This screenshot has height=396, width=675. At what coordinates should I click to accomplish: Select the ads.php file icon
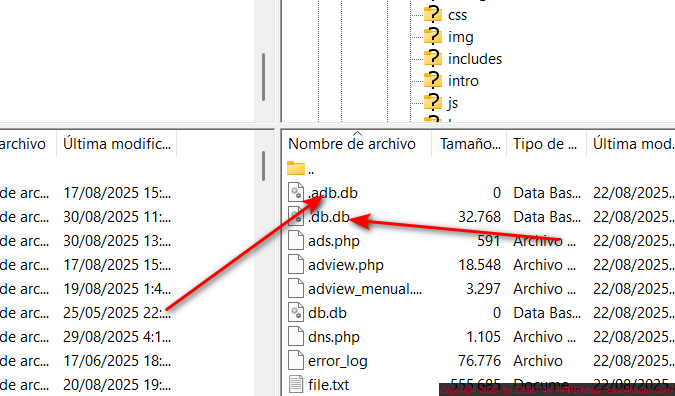tap(296, 241)
